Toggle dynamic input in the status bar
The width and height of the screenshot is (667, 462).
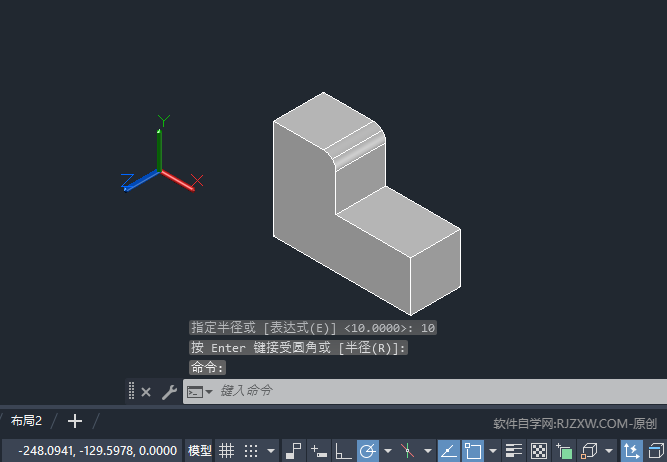coord(319,451)
